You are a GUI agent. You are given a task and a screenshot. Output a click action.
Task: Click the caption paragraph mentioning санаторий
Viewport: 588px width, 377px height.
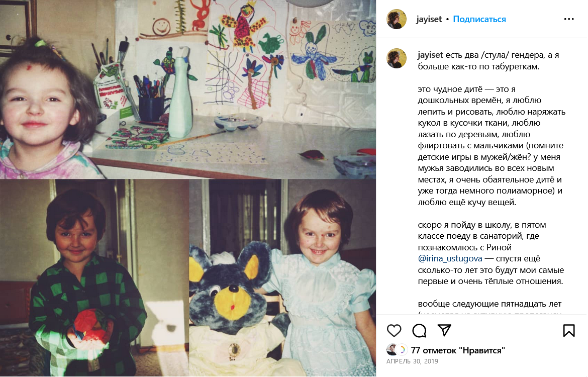491,253
